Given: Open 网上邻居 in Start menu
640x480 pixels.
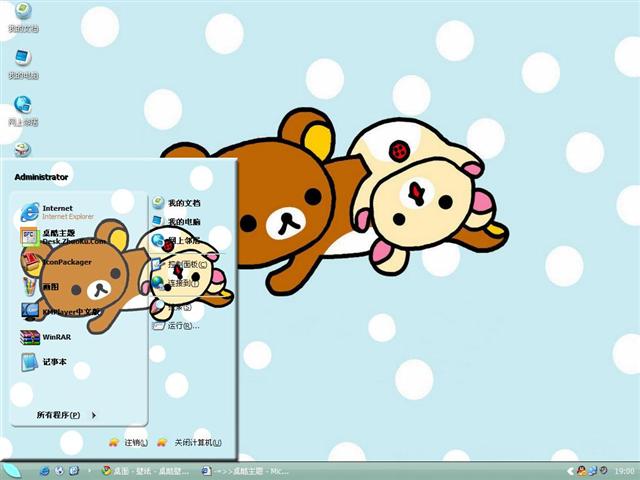Looking at the screenshot, I should point(176,240).
